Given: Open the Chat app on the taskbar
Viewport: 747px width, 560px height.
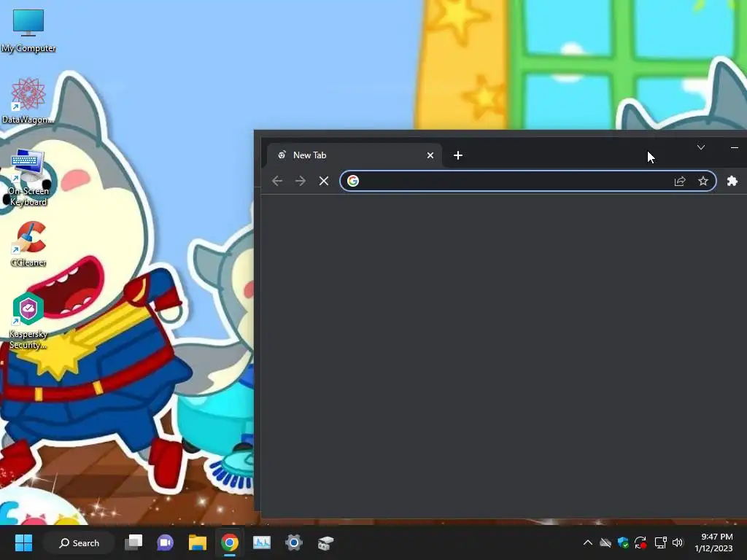Looking at the screenshot, I should [166, 542].
